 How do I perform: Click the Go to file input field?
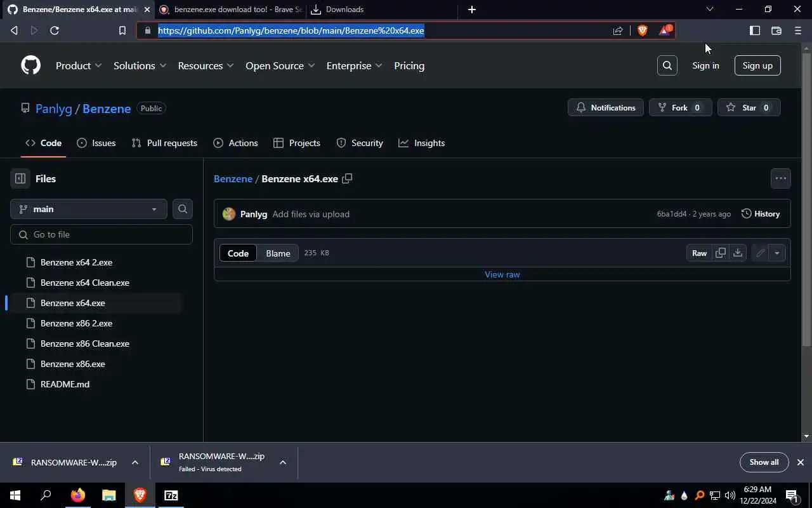(x=101, y=234)
